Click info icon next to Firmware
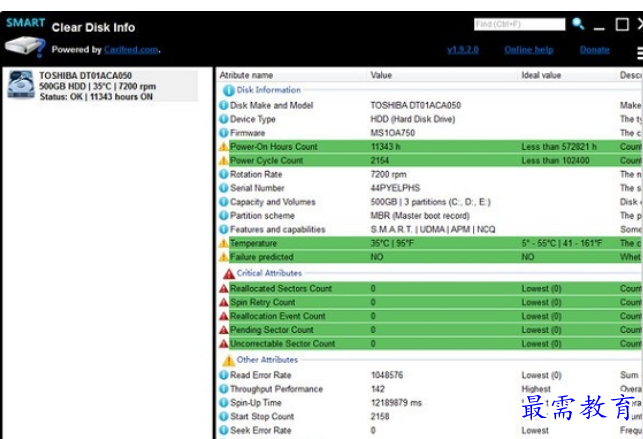 tap(224, 133)
